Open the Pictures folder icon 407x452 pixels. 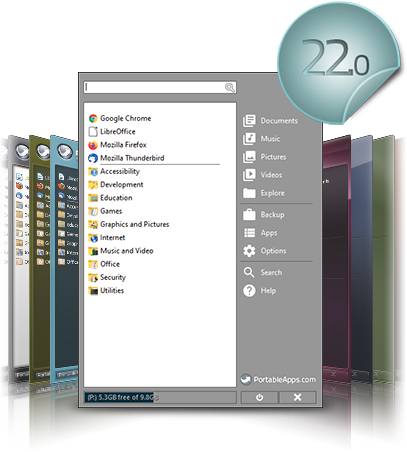[249, 157]
